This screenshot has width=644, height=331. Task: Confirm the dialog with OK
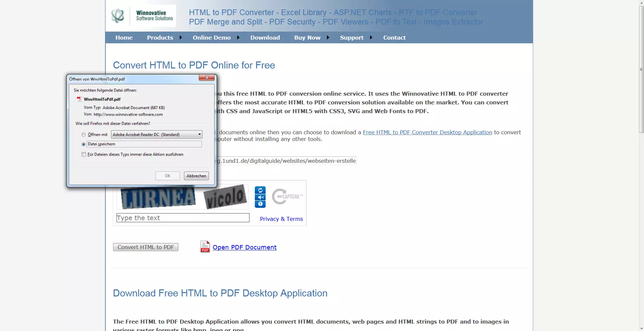tap(168, 176)
